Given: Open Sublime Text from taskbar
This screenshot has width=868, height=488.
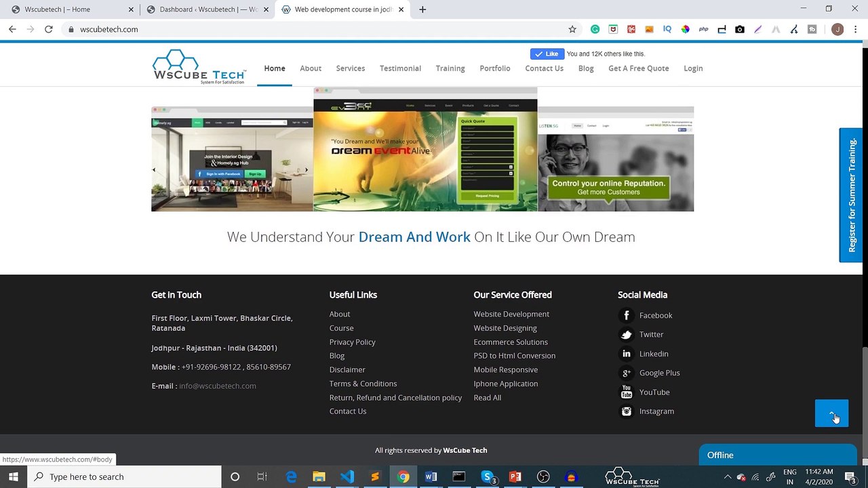Looking at the screenshot, I should coord(375,476).
